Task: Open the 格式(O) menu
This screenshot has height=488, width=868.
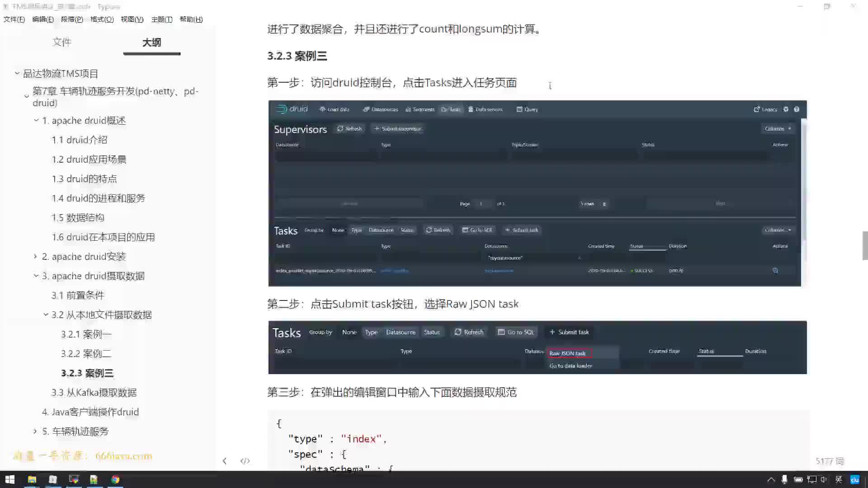Action: click(x=102, y=19)
